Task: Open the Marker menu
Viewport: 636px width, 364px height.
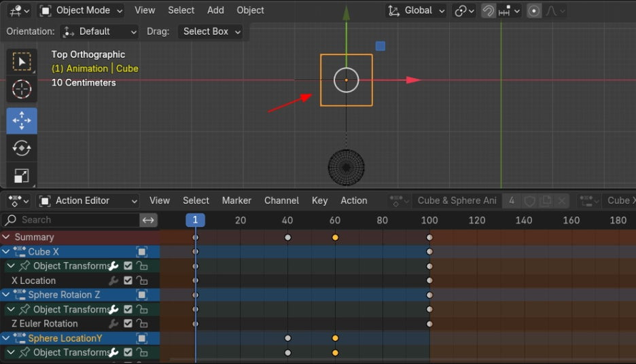Action: pyautogui.click(x=236, y=200)
